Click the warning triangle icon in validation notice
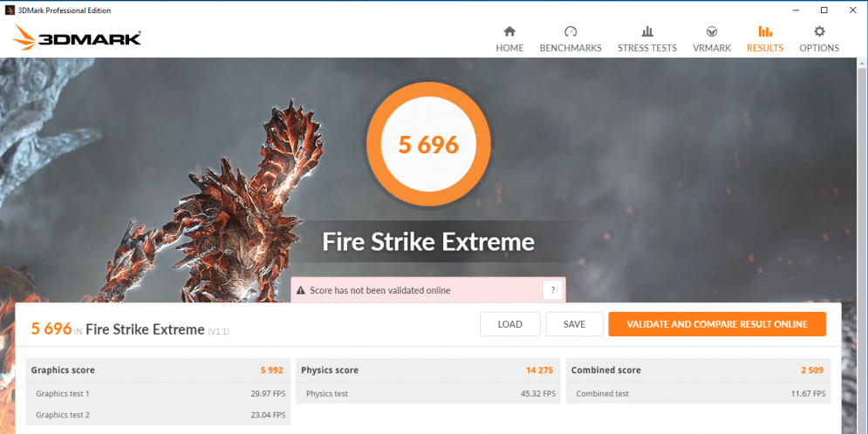 pos(301,290)
